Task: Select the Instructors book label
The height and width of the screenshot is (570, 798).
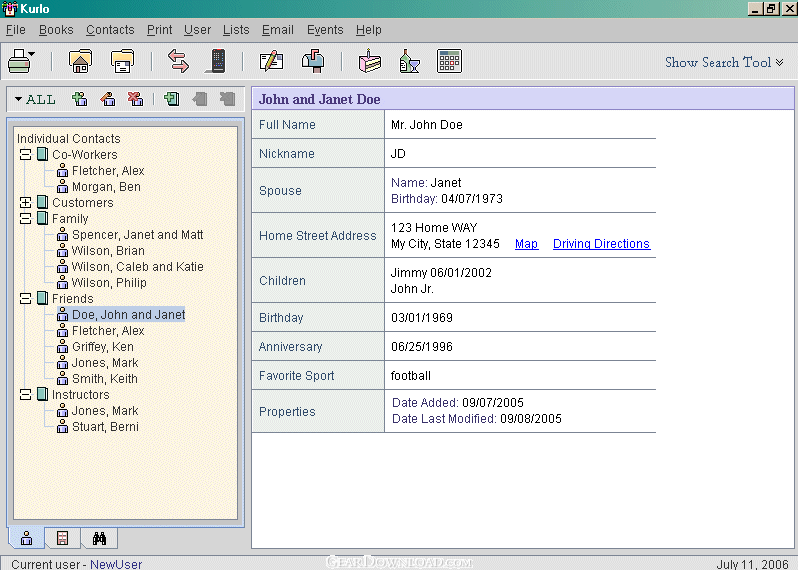Action: click(x=80, y=394)
